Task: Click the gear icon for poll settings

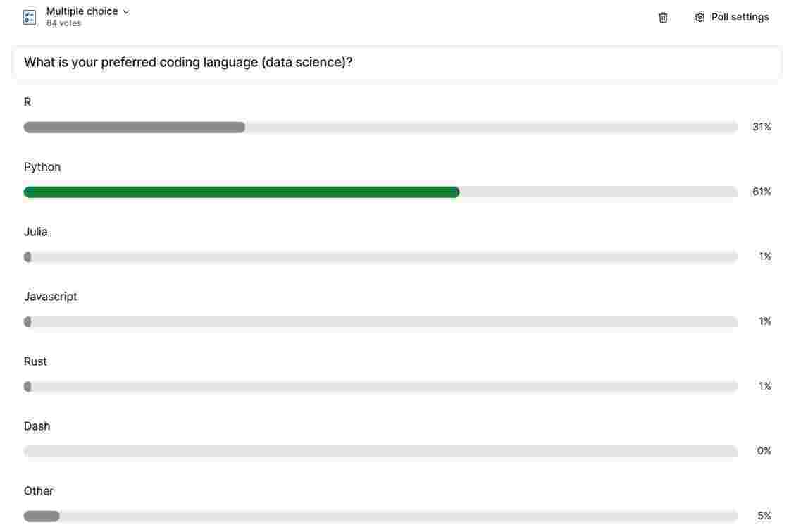Action: 700,18
